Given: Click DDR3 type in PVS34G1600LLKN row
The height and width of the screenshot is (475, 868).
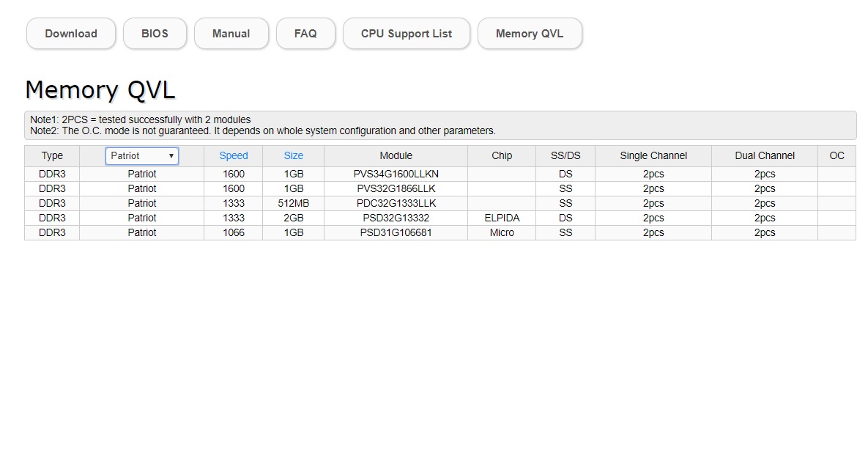Looking at the screenshot, I should coord(52,174).
